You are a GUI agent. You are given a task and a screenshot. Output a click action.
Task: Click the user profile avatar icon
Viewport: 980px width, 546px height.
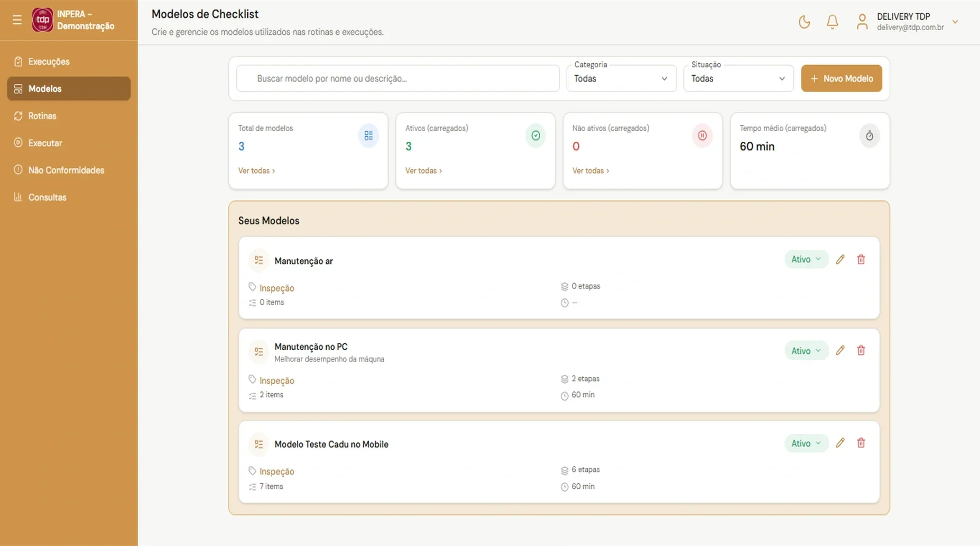tap(862, 22)
